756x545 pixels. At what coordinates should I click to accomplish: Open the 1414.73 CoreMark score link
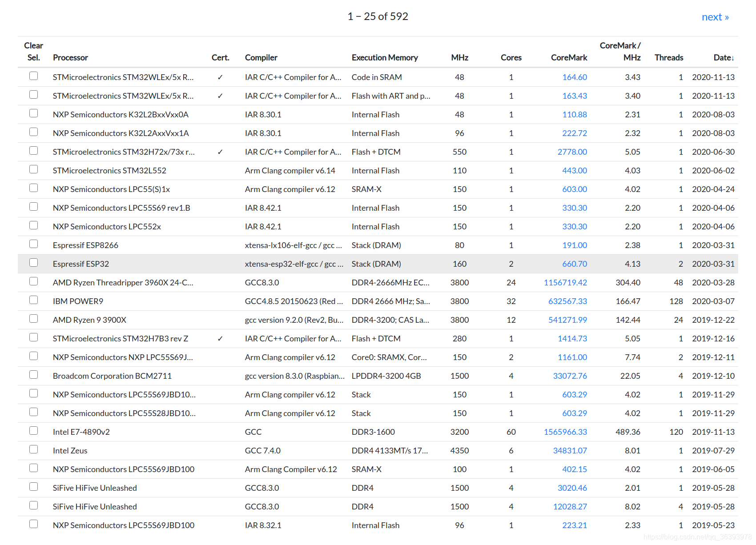572,338
